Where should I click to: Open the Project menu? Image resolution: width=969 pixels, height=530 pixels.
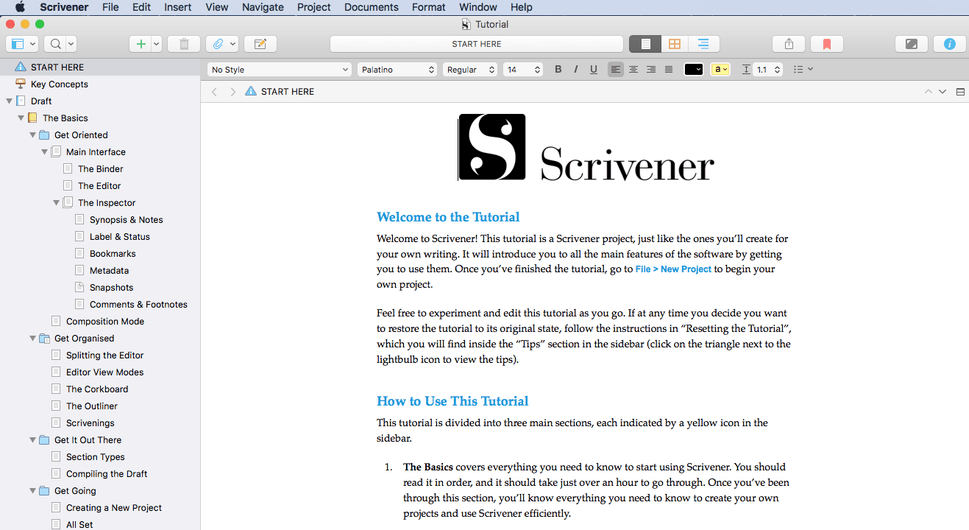(314, 7)
